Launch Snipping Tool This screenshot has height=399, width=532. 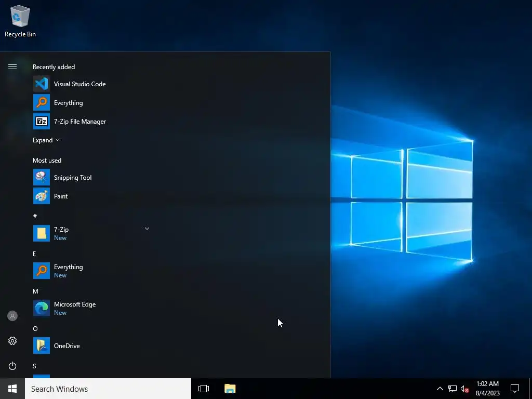[x=91, y=178]
